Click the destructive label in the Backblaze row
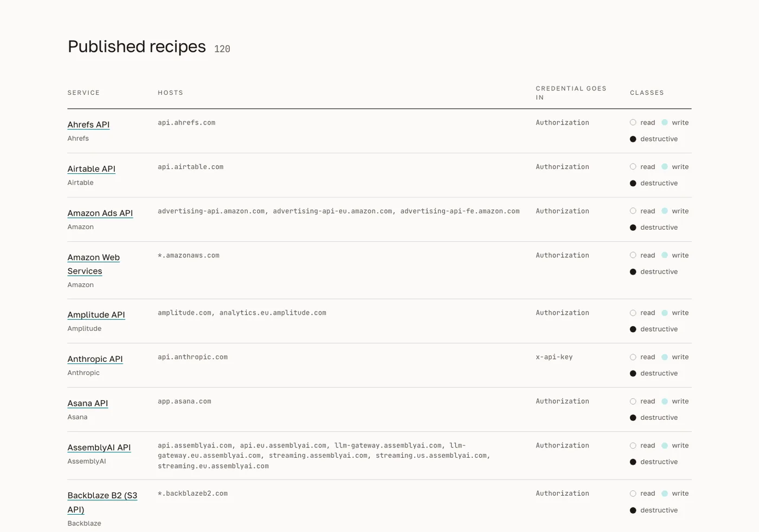The image size is (759, 532). (x=659, y=510)
